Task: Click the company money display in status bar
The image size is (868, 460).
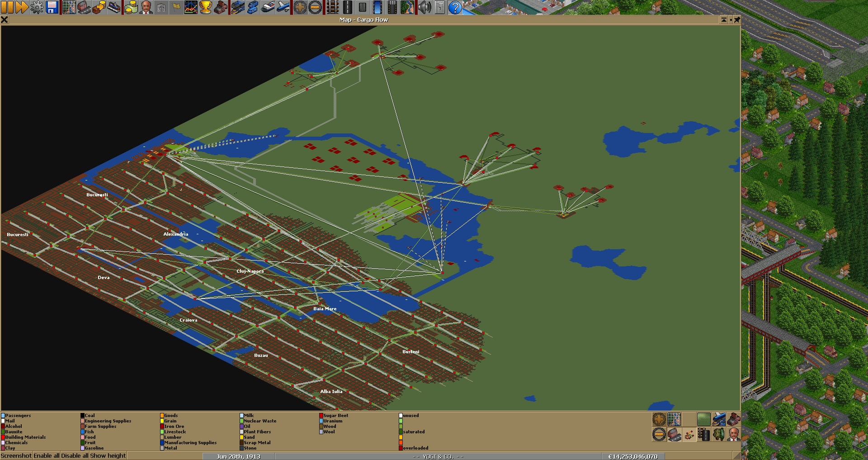Action: (x=633, y=456)
